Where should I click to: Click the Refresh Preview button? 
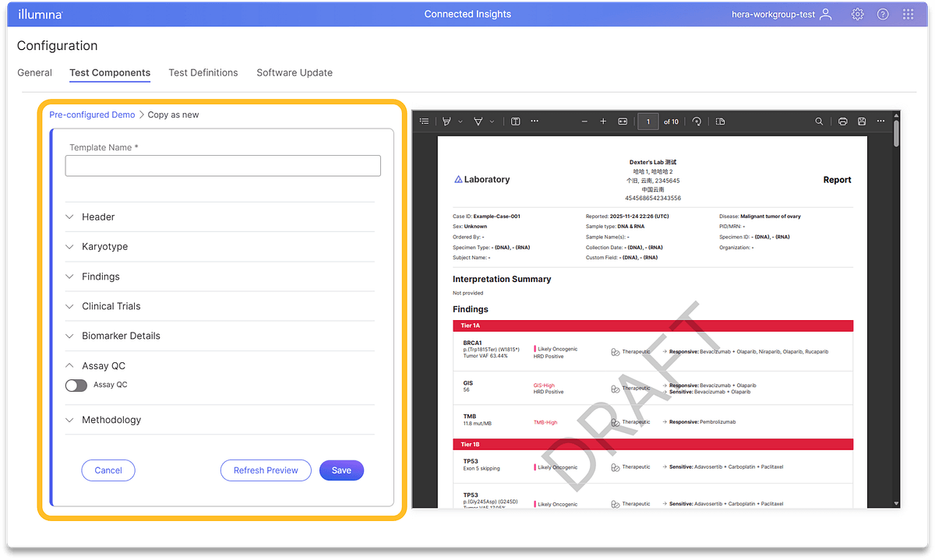pos(266,470)
